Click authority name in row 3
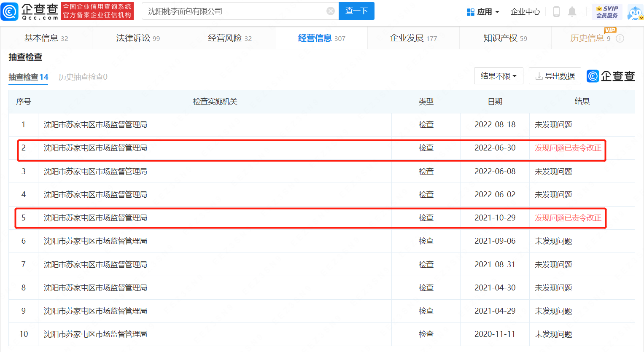 tap(95, 172)
